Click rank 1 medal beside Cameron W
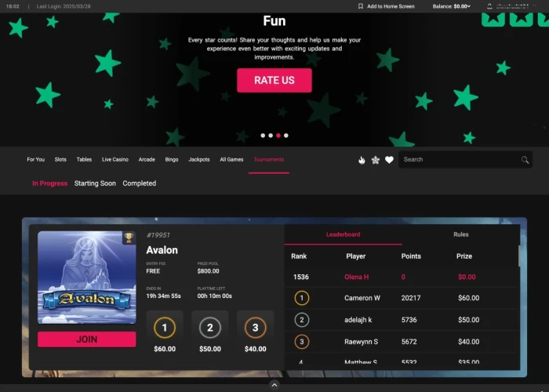Viewport: 549px width, 392px height. (302, 298)
